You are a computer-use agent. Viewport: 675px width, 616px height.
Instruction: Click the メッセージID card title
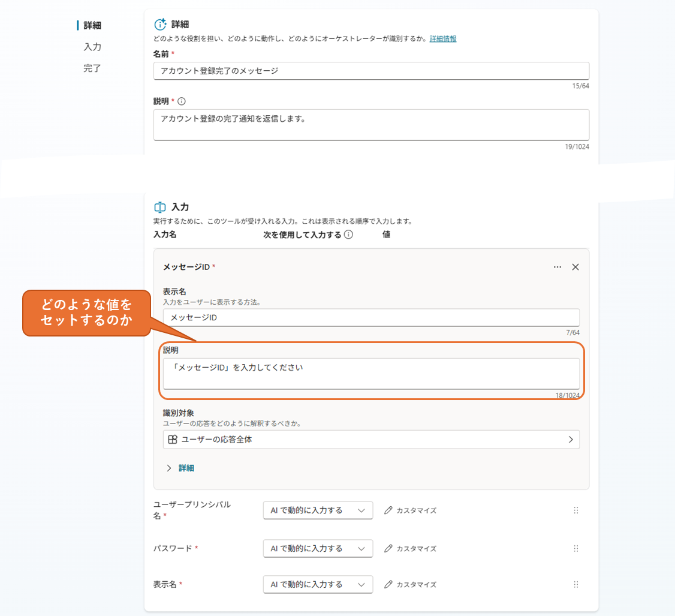(x=186, y=267)
